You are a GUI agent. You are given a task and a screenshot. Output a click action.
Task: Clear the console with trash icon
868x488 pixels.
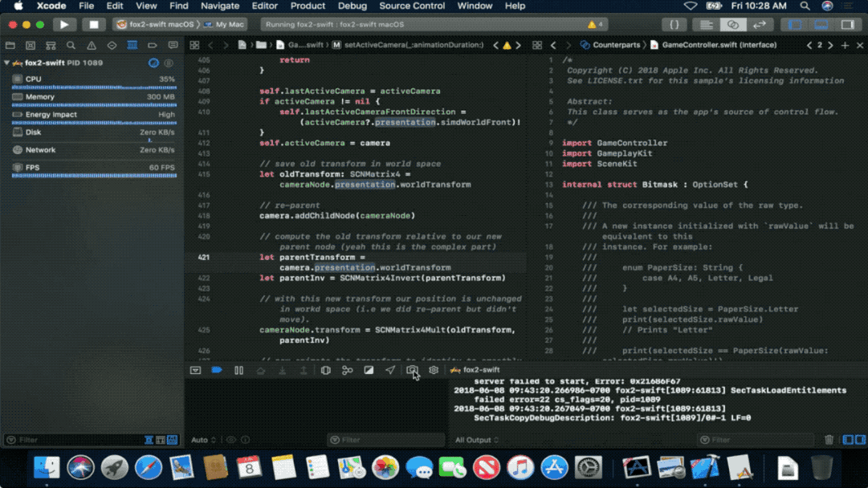pyautogui.click(x=829, y=440)
